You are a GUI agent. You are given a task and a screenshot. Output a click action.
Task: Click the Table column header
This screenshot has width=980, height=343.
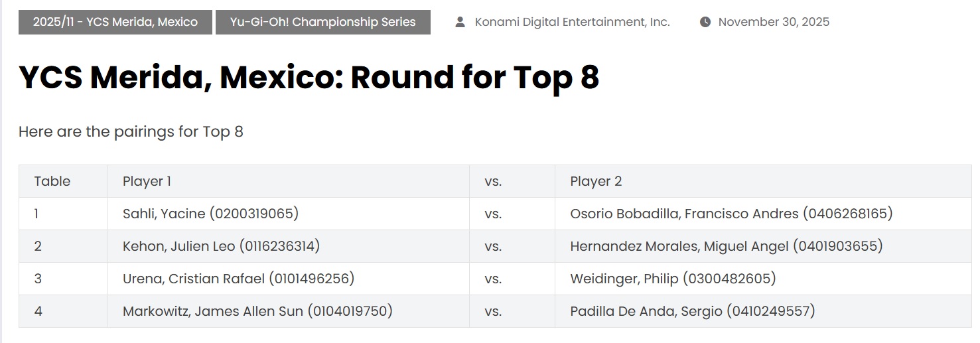(x=63, y=181)
